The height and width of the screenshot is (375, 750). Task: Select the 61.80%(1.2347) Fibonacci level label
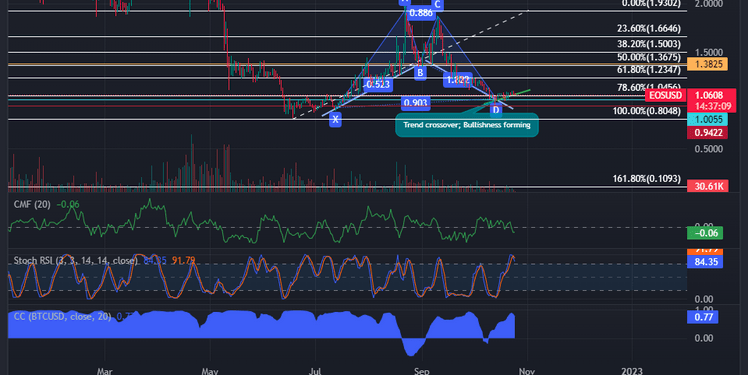coord(649,70)
